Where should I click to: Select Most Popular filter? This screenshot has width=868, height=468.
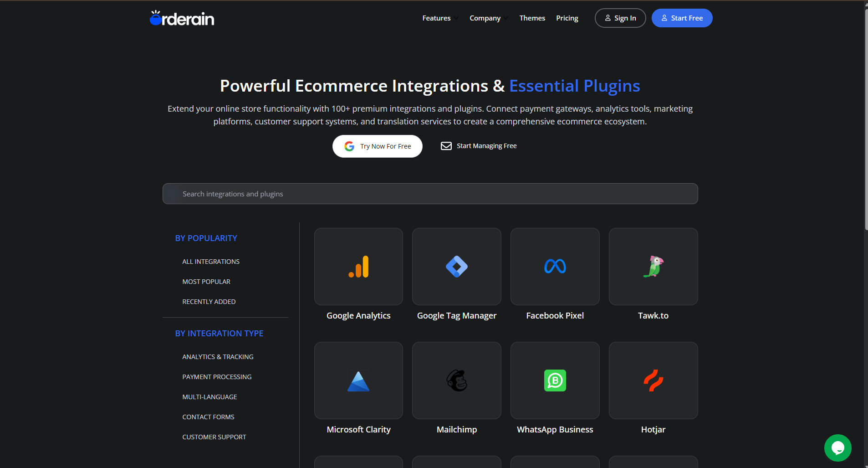click(206, 282)
